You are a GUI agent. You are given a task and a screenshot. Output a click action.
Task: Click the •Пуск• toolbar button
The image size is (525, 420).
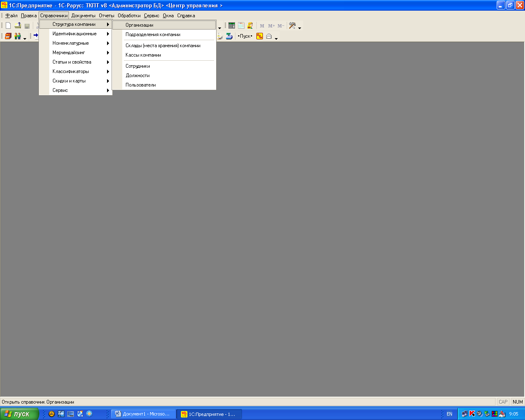pyautogui.click(x=245, y=36)
